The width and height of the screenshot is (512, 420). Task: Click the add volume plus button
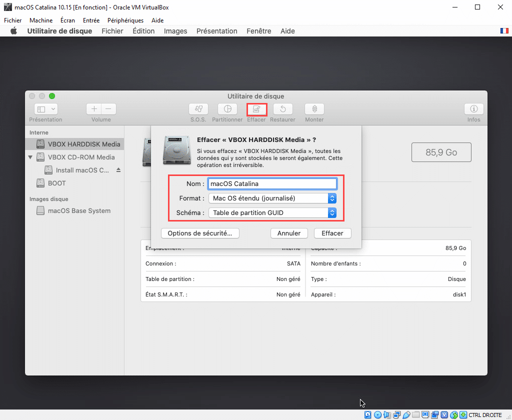point(94,109)
